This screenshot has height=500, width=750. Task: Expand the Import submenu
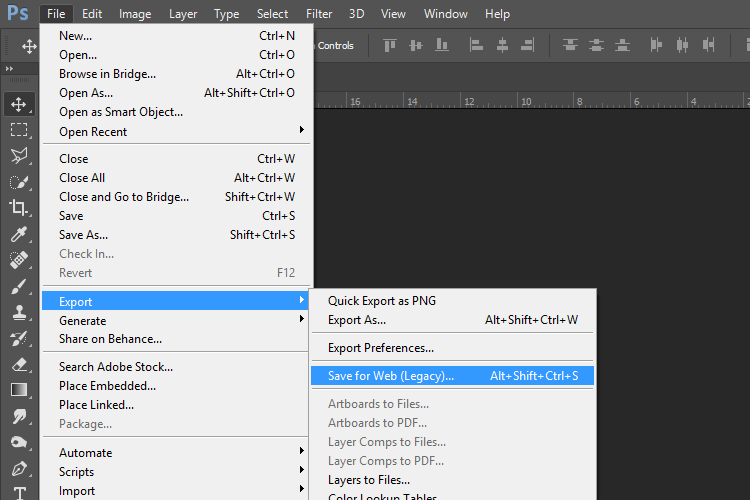point(176,490)
